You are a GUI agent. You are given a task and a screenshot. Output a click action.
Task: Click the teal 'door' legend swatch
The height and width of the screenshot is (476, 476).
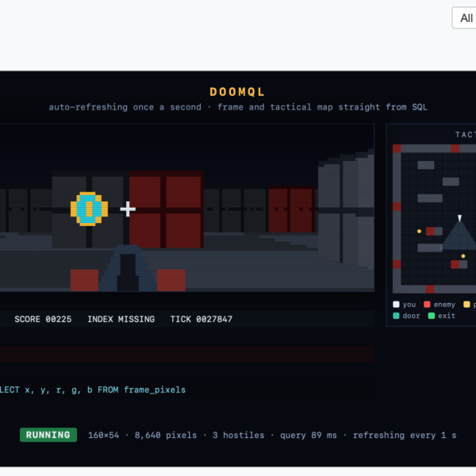click(396, 316)
